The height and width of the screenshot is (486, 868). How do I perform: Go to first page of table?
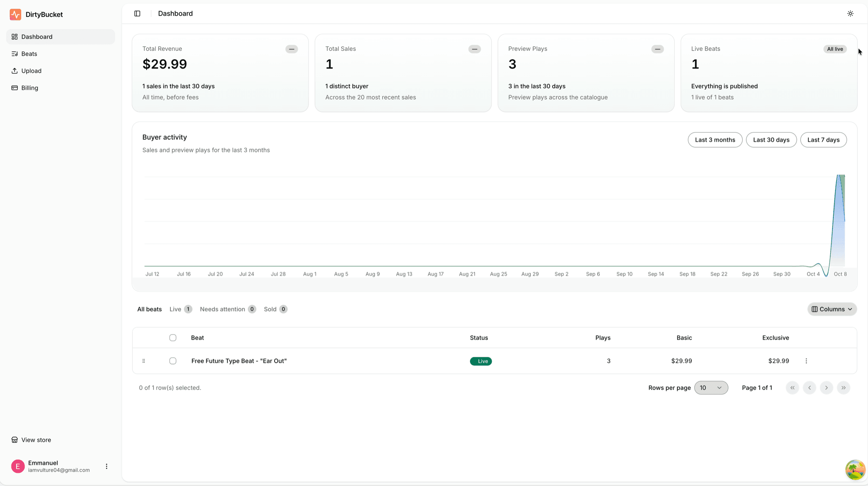792,388
